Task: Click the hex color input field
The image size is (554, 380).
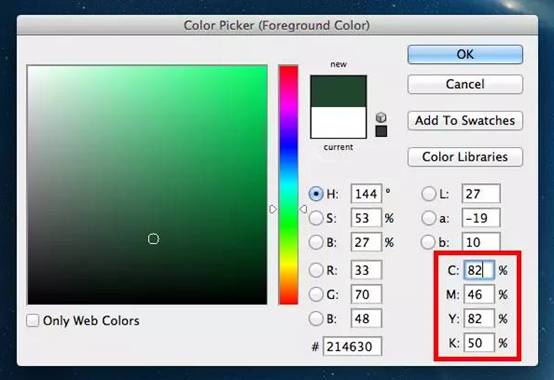Action: (x=353, y=346)
